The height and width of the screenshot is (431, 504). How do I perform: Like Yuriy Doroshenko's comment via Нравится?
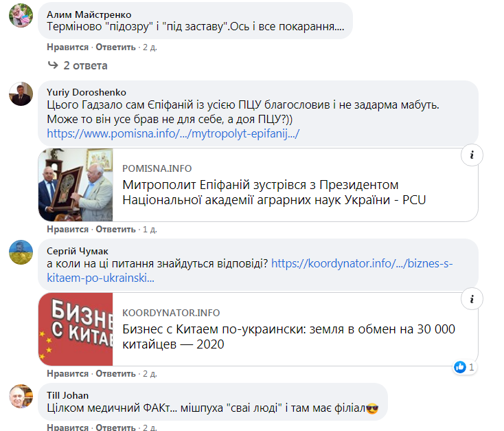click(x=67, y=229)
